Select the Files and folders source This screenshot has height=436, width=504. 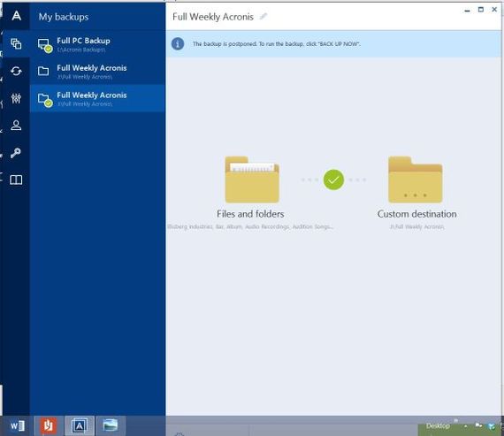coord(252,180)
